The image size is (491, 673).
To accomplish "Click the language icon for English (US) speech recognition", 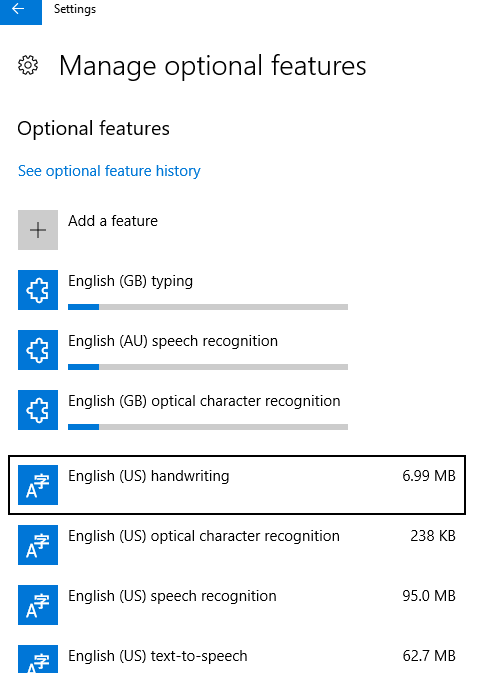I will [38, 605].
